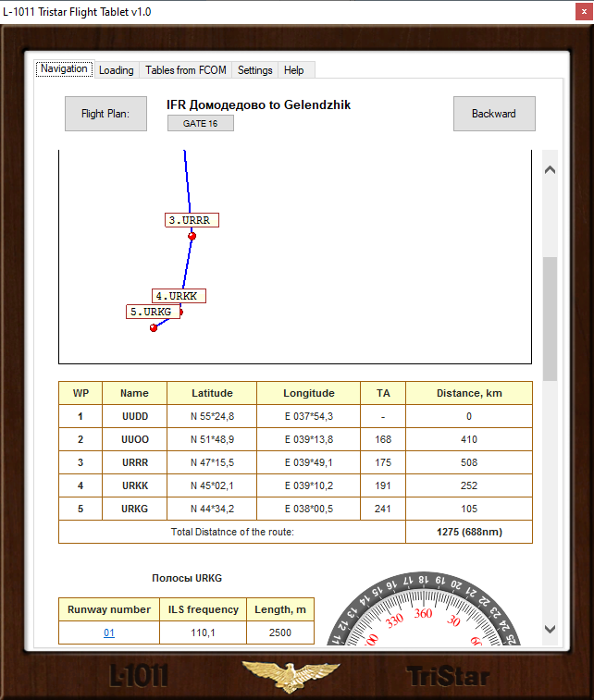
Task: Click the vertical scrollbar thumb
Action: click(551, 319)
